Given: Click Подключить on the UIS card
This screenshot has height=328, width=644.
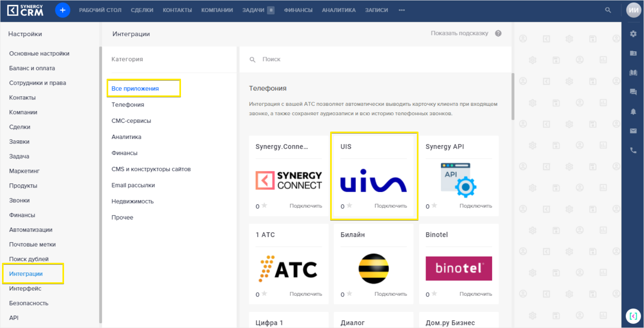Looking at the screenshot, I should pyautogui.click(x=391, y=206).
